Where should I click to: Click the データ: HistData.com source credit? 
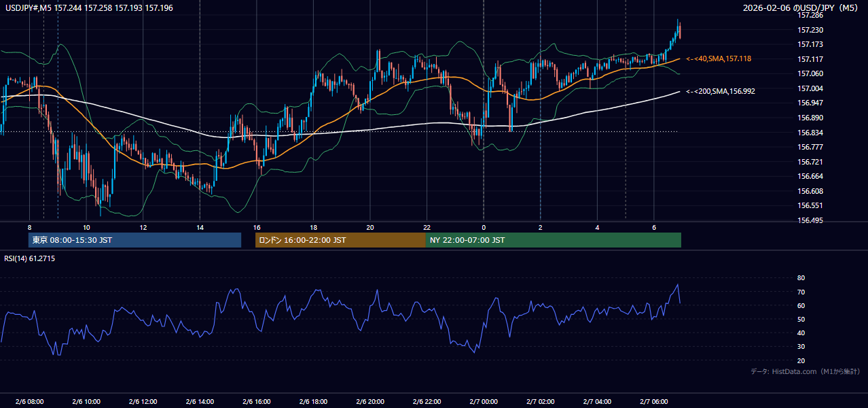point(805,371)
